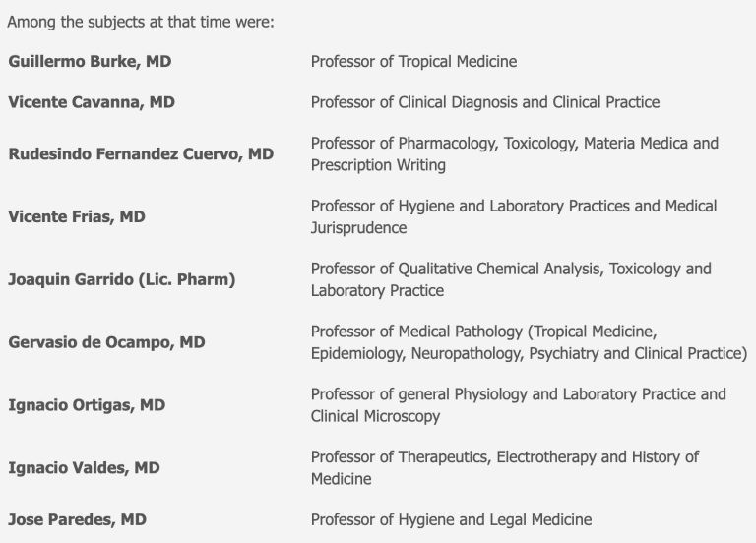The height and width of the screenshot is (543, 756).
Task: Click 'Epidemiology, Neuropathology, Psychiatry' text line
Action: coord(529,353)
